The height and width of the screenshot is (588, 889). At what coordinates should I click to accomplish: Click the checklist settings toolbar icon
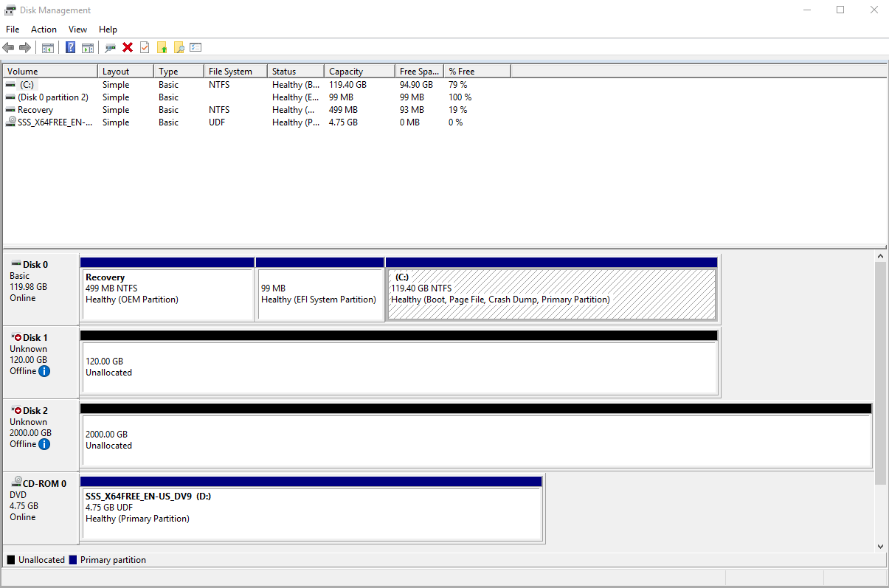click(x=196, y=47)
